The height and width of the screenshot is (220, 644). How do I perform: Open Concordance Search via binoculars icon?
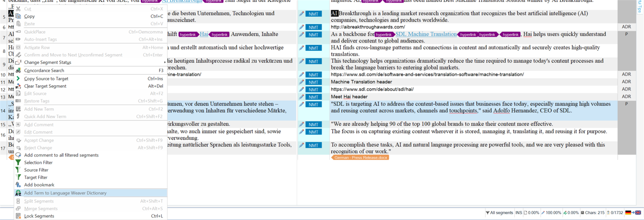click(x=18, y=70)
